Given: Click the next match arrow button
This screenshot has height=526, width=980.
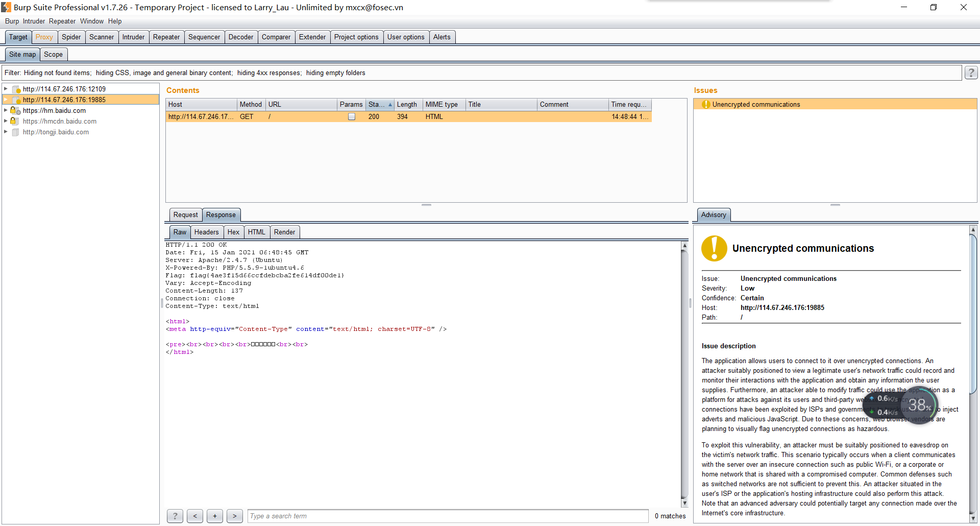Looking at the screenshot, I should pos(234,516).
